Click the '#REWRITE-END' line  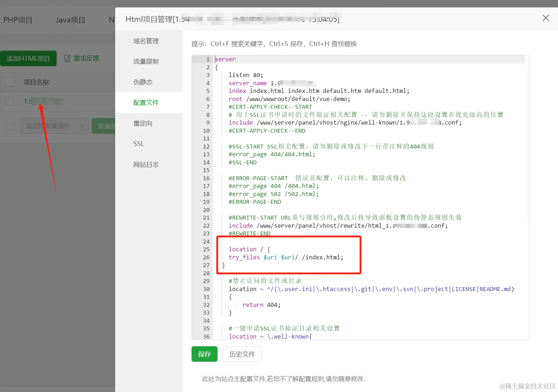(x=250, y=233)
